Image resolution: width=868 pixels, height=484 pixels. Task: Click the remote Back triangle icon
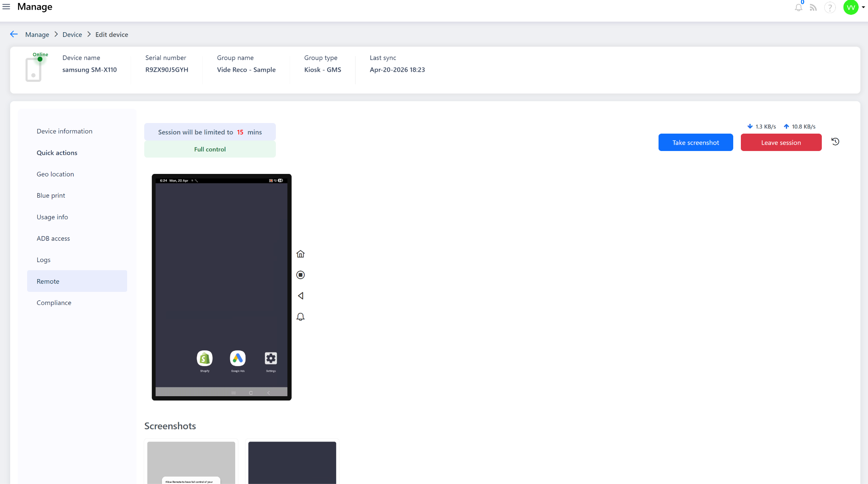[300, 296]
